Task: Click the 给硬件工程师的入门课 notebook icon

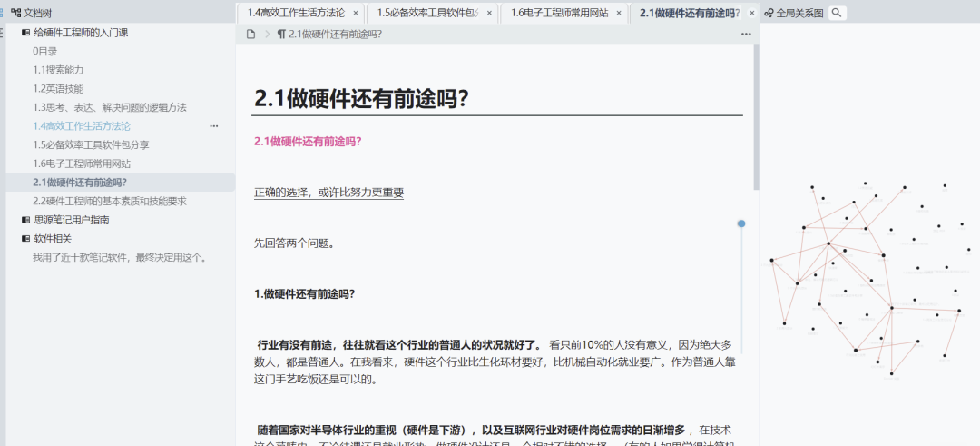Action: [25, 33]
